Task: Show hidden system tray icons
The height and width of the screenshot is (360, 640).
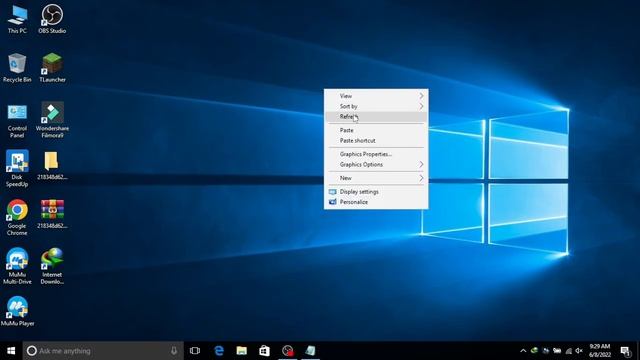Action: 523,351
